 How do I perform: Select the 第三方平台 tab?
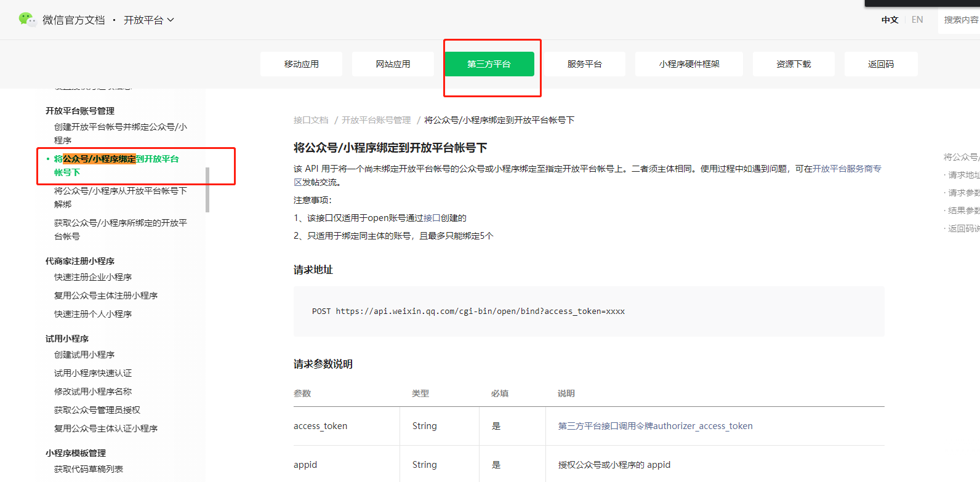pos(489,64)
